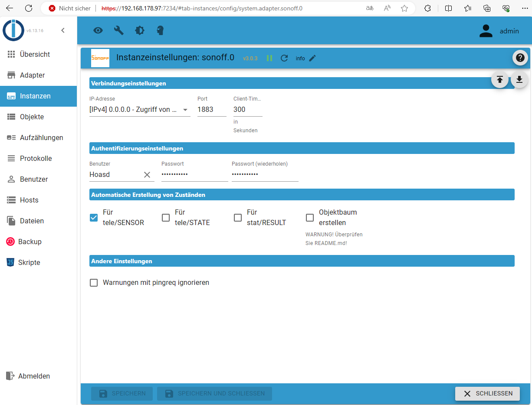Image resolution: width=532 pixels, height=405 pixels.
Task: Click the Benutzer input field
Action: (116, 175)
